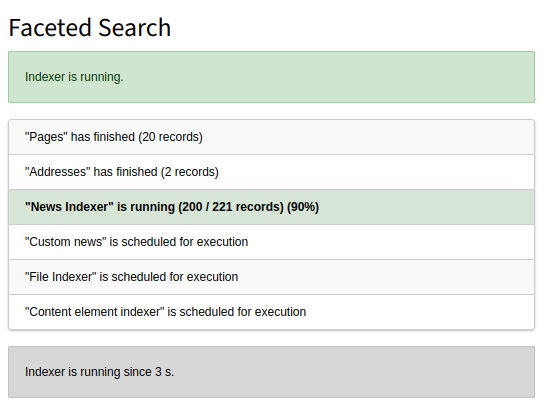Click the "200 / 221 records" progress count
550x419 pixels.
tap(233, 207)
